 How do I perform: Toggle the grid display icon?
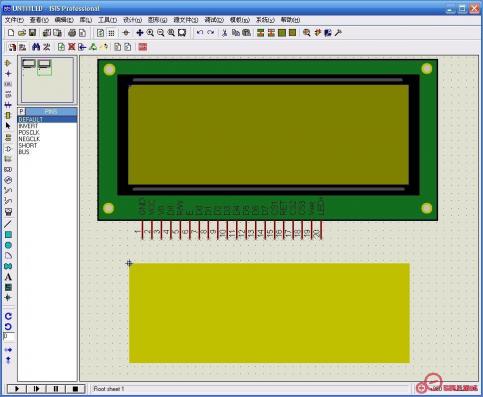pos(111,33)
